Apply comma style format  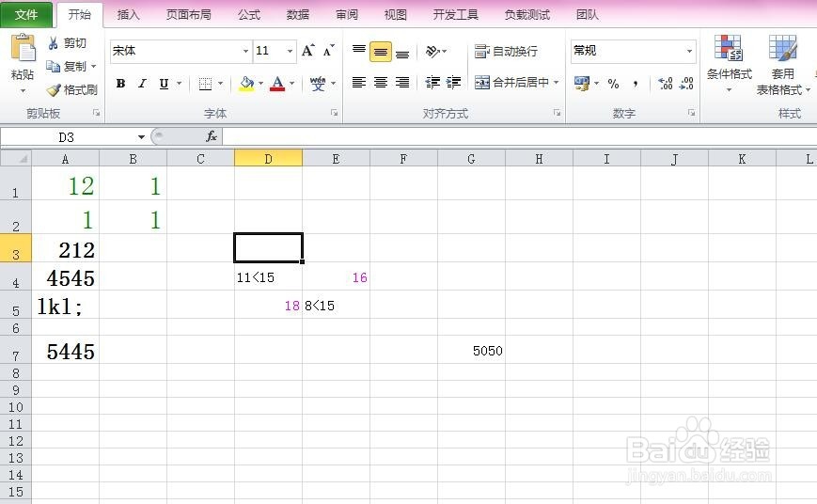coord(636,84)
